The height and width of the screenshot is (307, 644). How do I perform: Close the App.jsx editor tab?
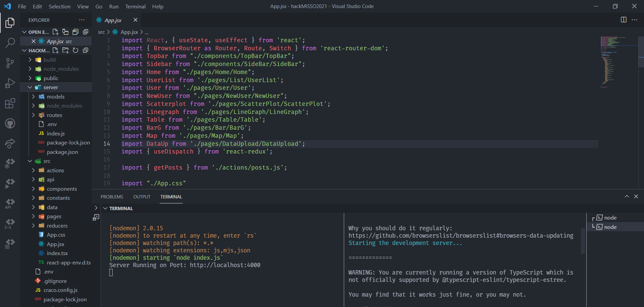pyautogui.click(x=136, y=20)
